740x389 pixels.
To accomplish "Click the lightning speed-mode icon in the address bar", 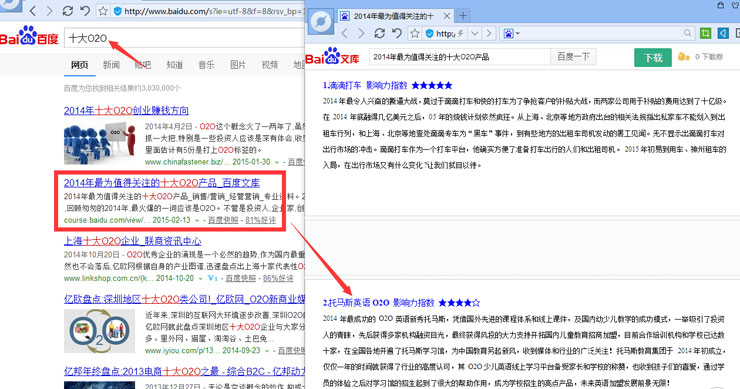I will point(460,34).
